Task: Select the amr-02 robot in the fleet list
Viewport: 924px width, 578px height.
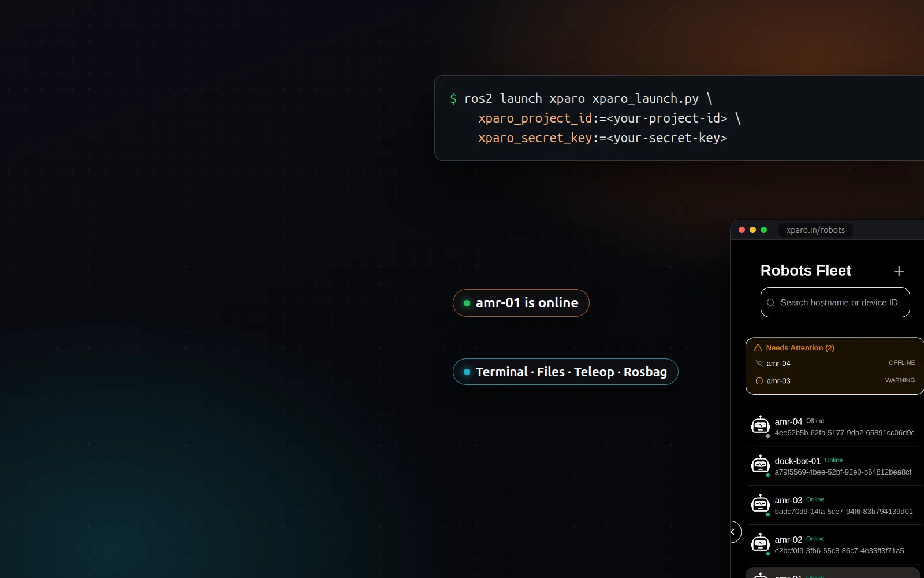Action: 835,544
